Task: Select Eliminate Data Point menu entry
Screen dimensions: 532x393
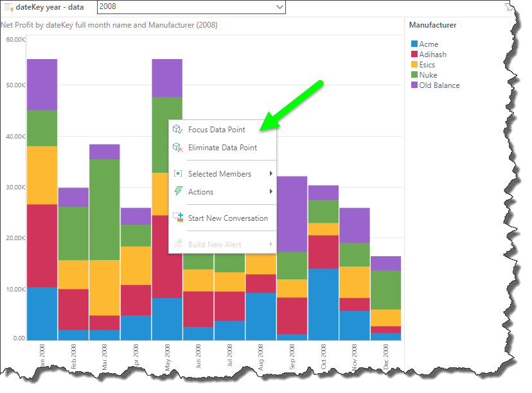Action: tap(222, 148)
